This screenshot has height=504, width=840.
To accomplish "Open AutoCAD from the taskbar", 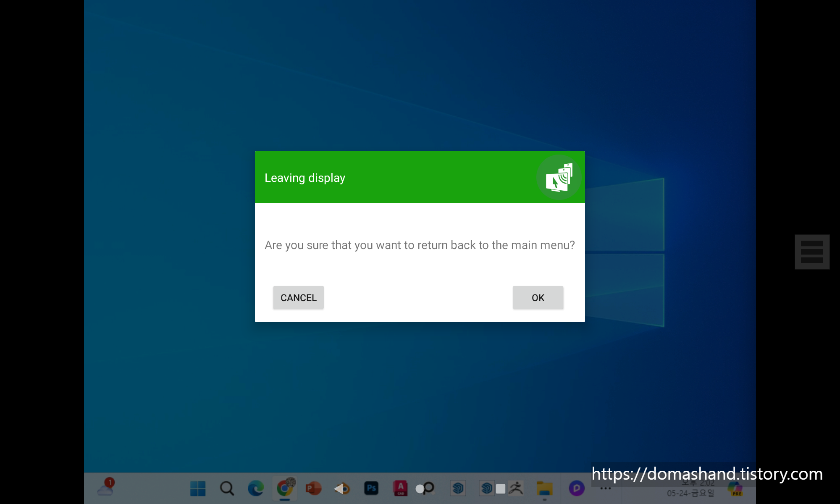I will click(x=400, y=488).
